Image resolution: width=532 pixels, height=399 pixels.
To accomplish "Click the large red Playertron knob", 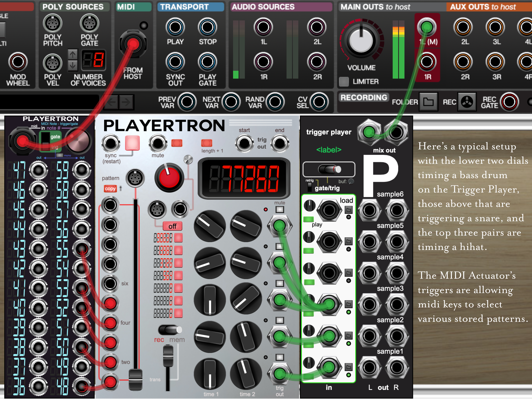I will pos(169,178).
